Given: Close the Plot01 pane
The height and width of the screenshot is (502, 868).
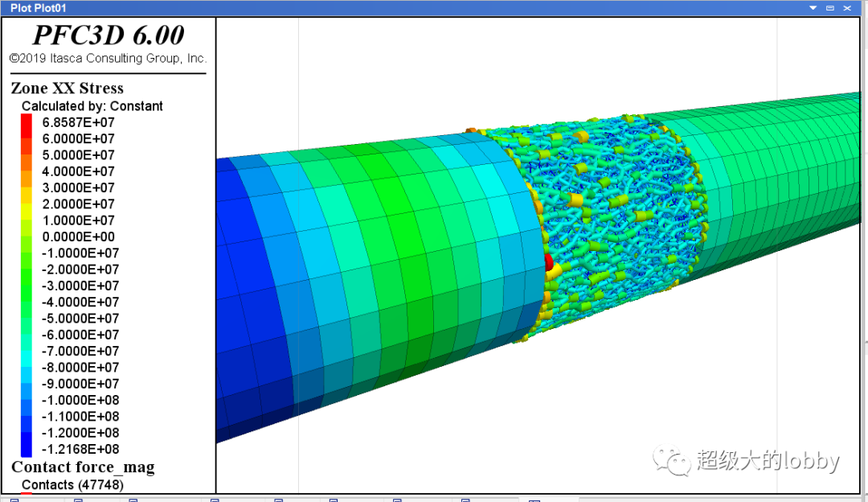Looking at the screenshot, I should click(847, 8).
